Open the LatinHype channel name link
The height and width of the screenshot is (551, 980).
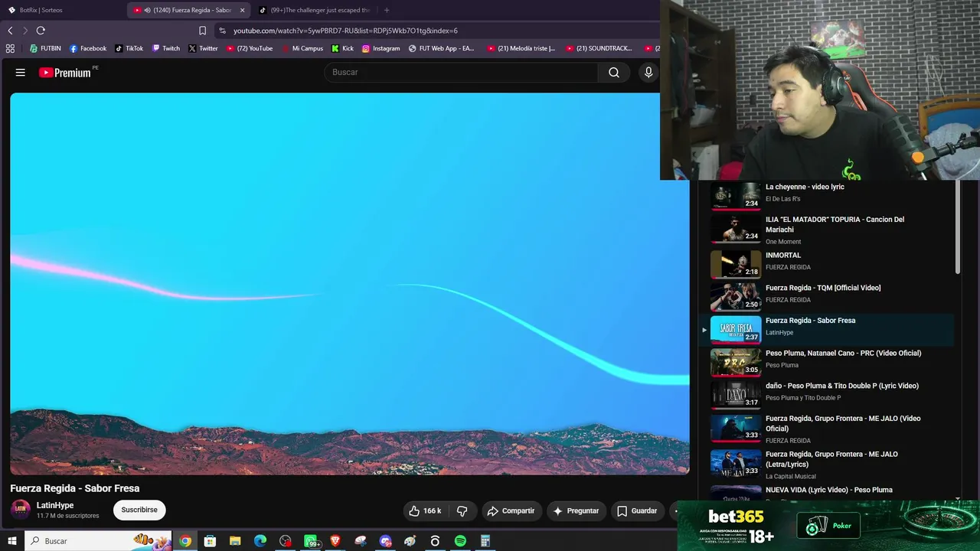55,505
